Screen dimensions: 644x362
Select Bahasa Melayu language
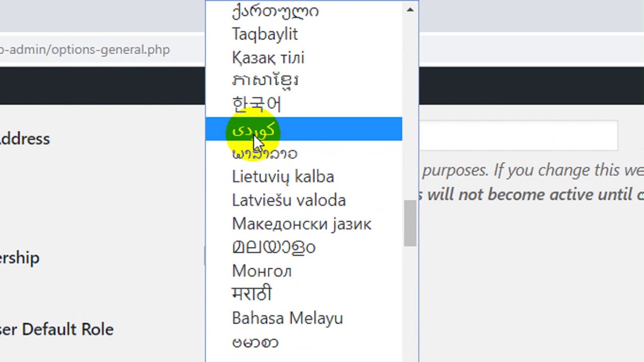click(287, 318)
